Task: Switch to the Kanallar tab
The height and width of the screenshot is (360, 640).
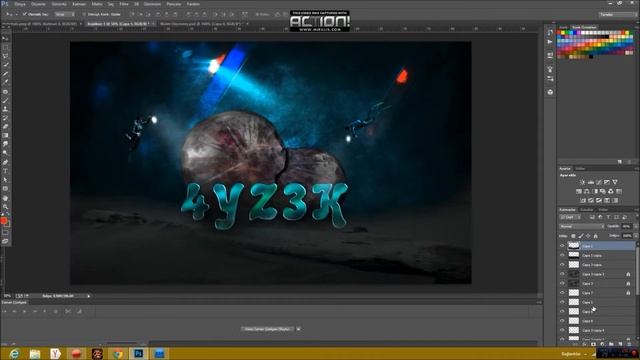Action: coord(587,210)
